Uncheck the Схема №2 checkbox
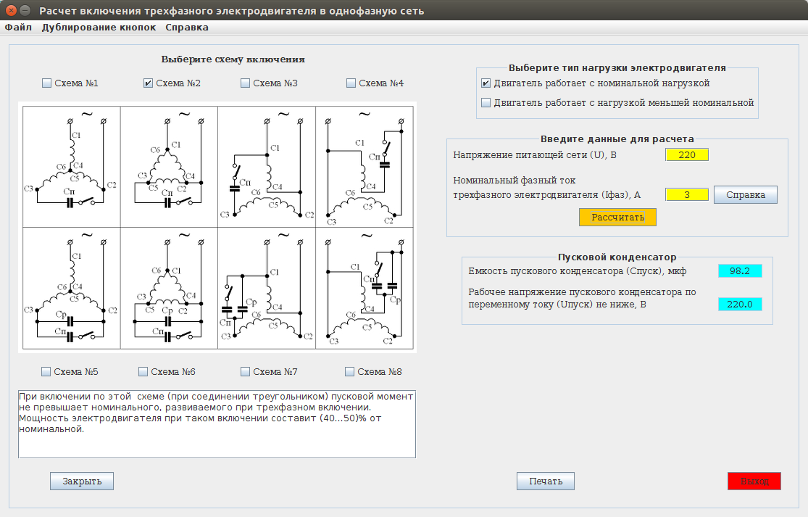The width and height of the screenshot is (808, 517). (149, 83)
